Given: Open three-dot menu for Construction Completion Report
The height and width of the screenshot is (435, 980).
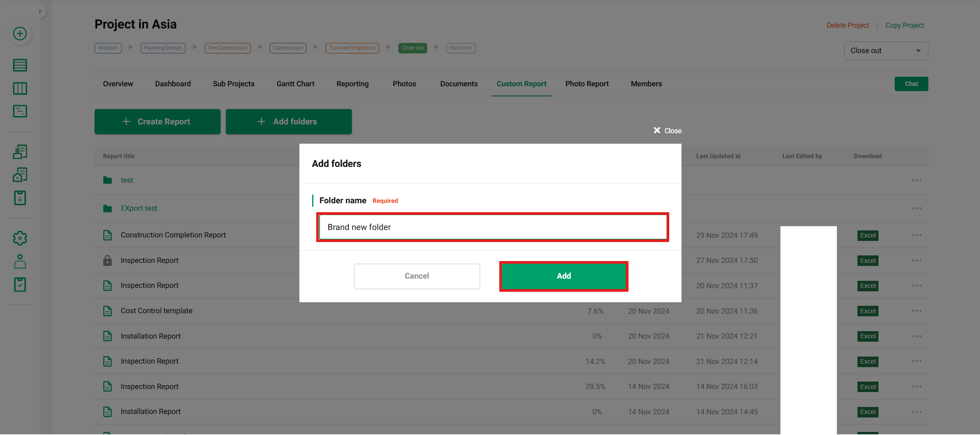Looking at the screenshot, I should point(917,235).
